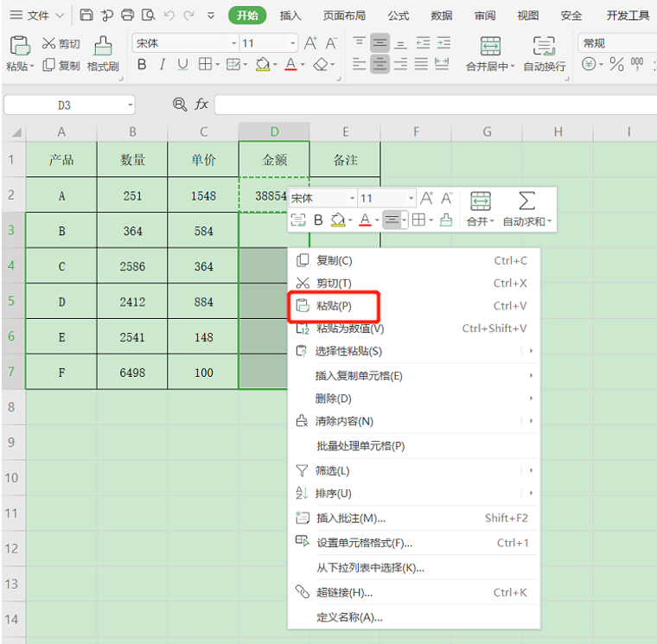Choose 复制(C) in context menu

(414, 260)
